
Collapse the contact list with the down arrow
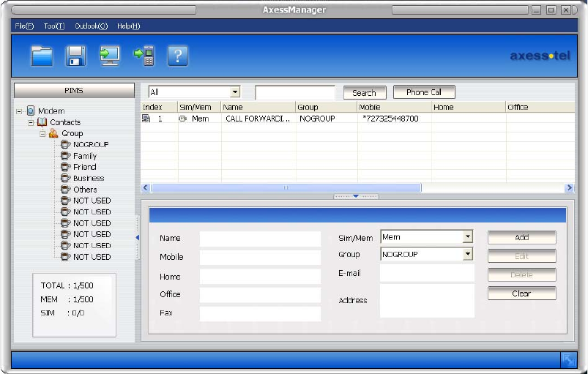pos(356,196)
